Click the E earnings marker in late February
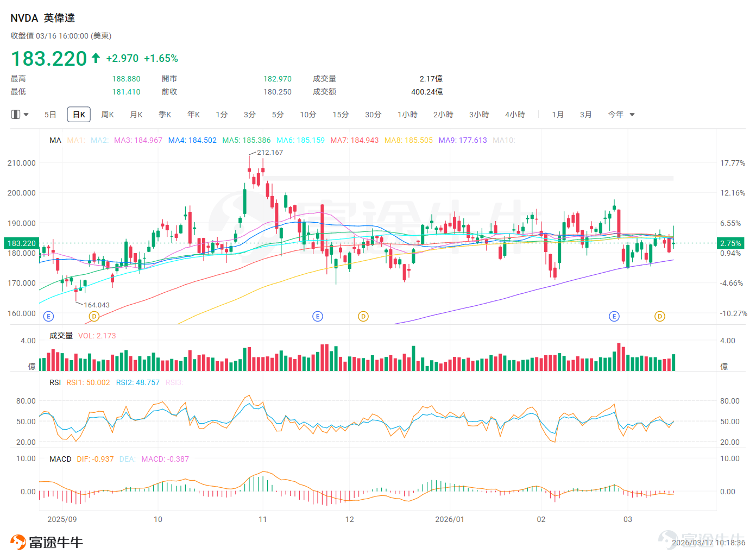 [614, 316]
